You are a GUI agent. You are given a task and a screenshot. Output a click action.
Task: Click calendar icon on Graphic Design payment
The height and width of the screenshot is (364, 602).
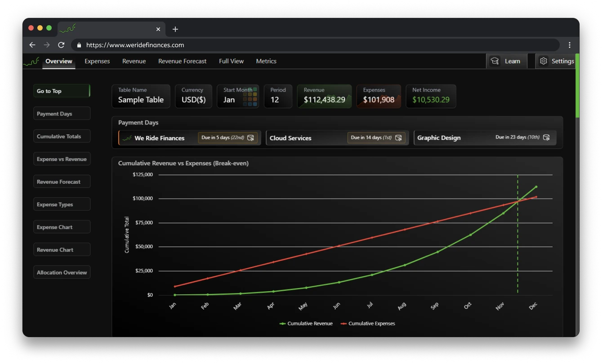click(x=546, y=138)
